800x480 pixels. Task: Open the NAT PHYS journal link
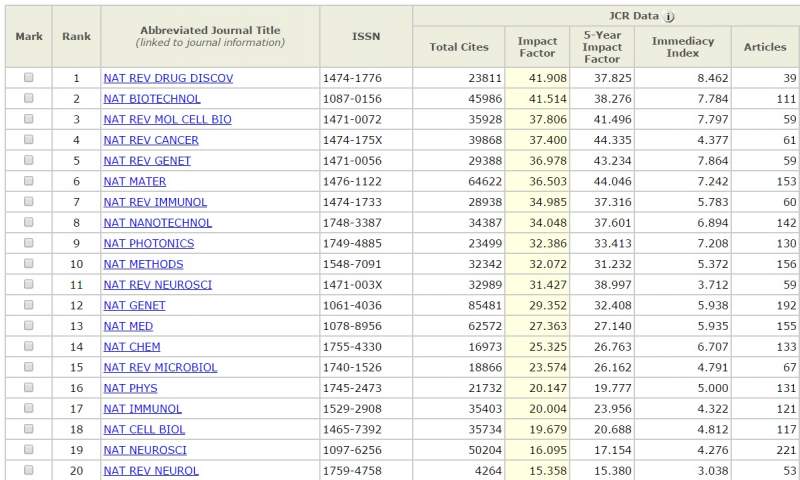[x=131, y=388]
